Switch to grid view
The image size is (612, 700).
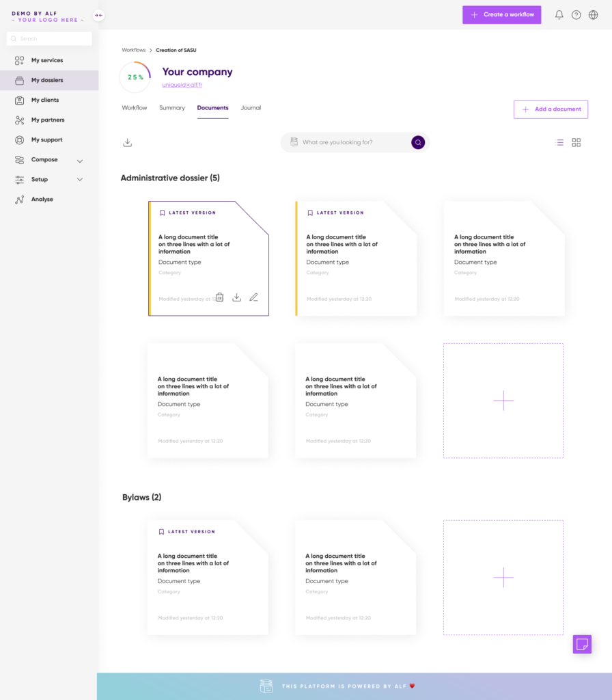tap(576, 142)
